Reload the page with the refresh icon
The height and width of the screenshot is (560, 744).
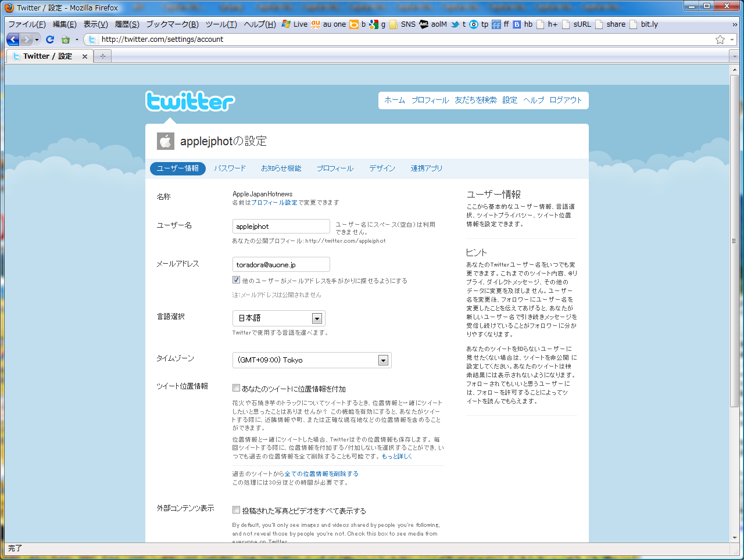[50, 40]
